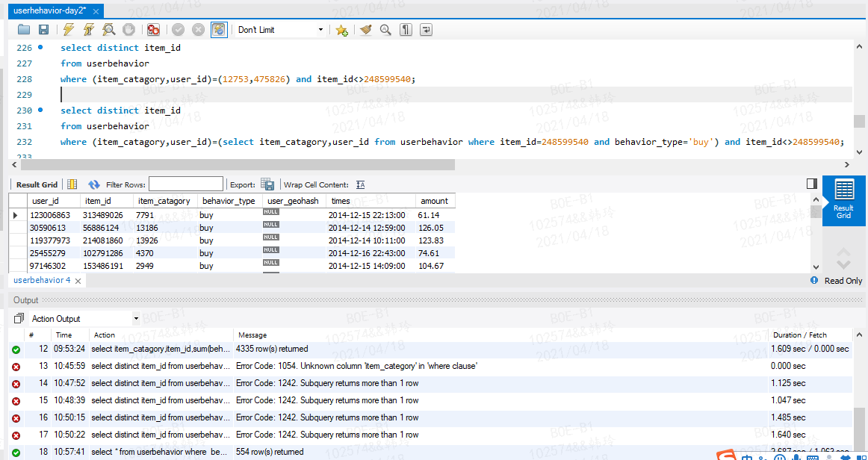Click the Rollback X icon
This screenshot has width=868, height=460.
[198, 30]
